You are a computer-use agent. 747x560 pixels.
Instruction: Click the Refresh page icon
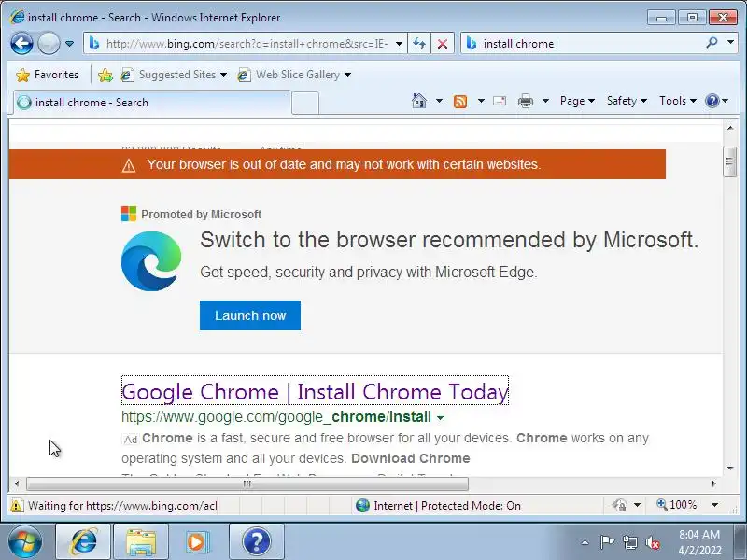(x=419, y=44)
